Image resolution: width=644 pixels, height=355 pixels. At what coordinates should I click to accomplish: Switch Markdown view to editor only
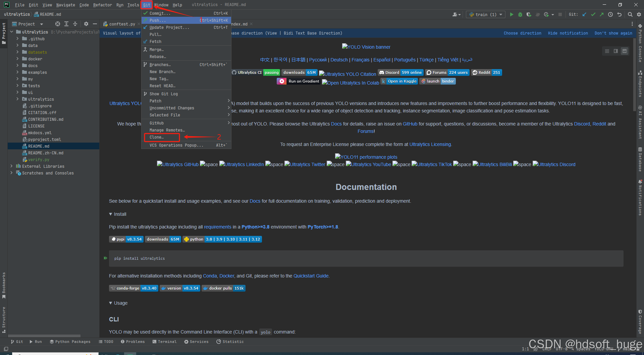(x=607, y=51)
